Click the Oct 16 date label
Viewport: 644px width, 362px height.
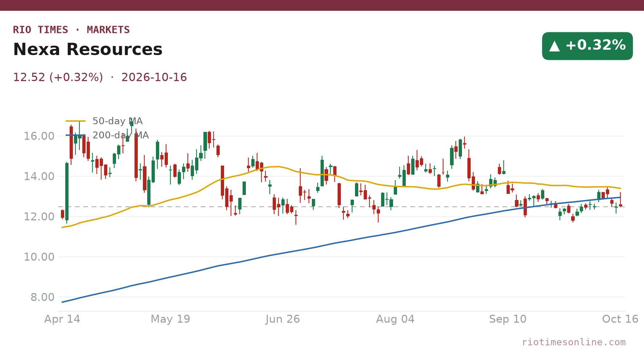tap(620, 319)
